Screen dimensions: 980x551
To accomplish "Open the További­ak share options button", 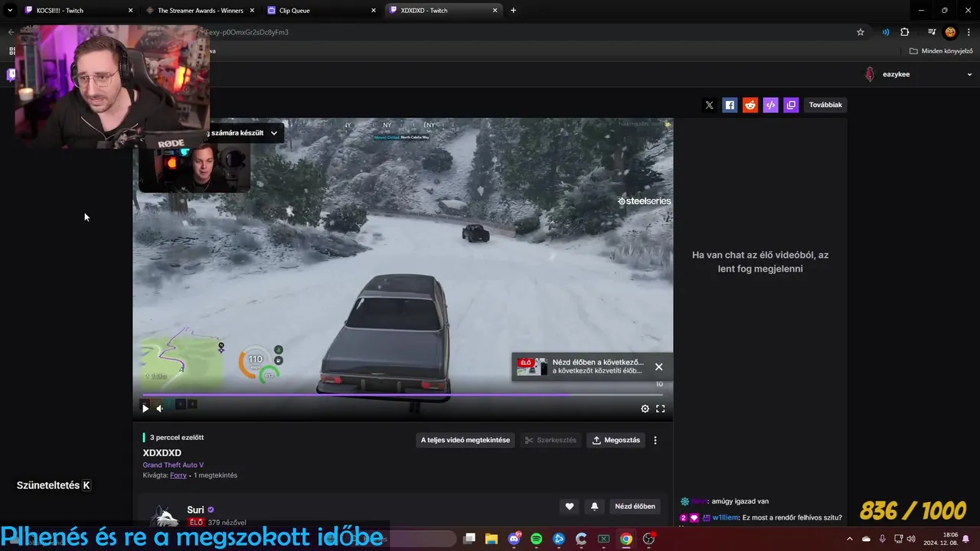I will (x=825, y=105).
